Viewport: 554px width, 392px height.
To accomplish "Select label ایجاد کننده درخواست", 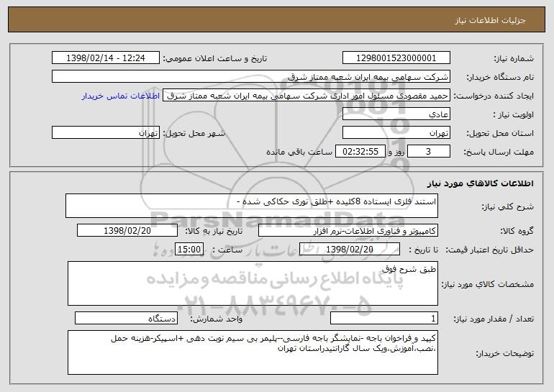I will (x=494, y=96).
